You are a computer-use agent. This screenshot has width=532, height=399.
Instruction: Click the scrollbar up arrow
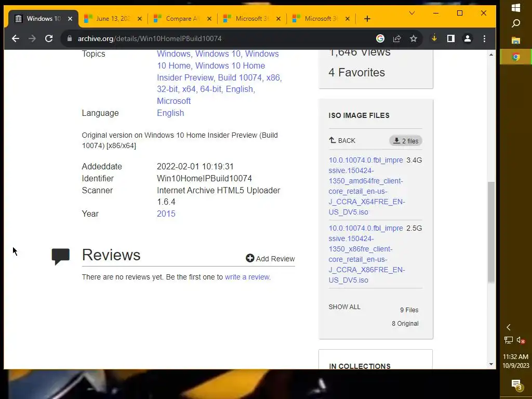491,55
